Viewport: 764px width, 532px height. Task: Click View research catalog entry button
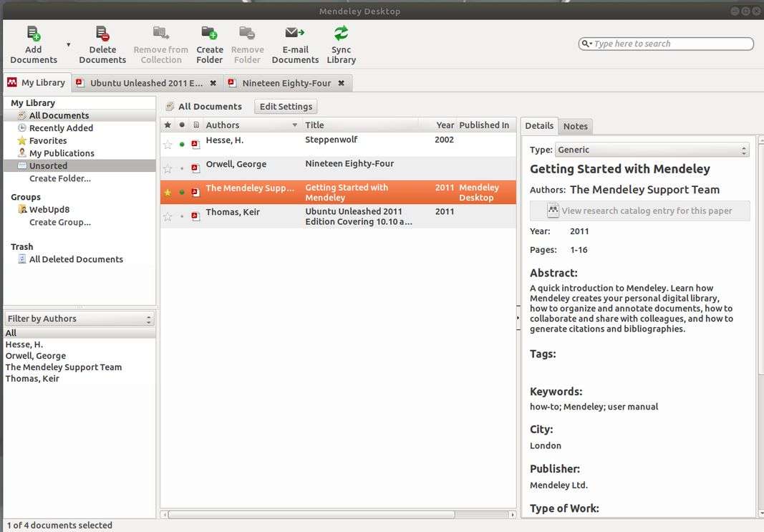coord(639,211)
